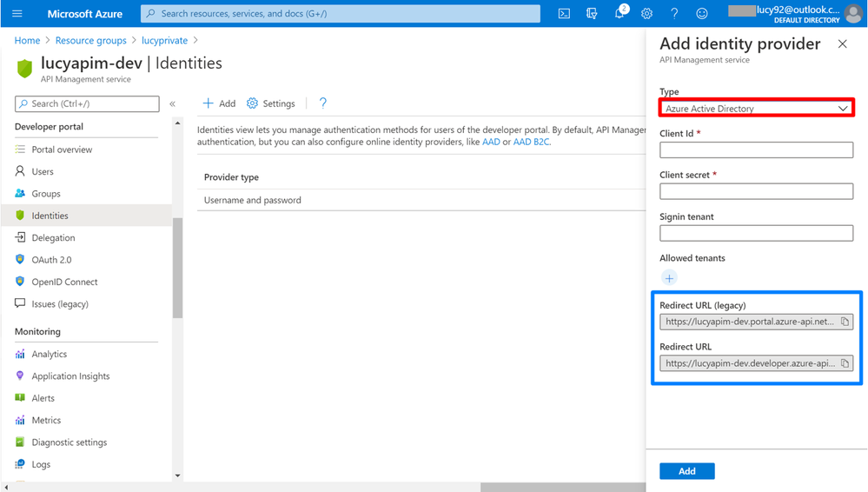Image resolution: width=868 pixels, height=492 pixels.
Task: Click the Microsoft Azure logo text
Action: coord(84,14)
